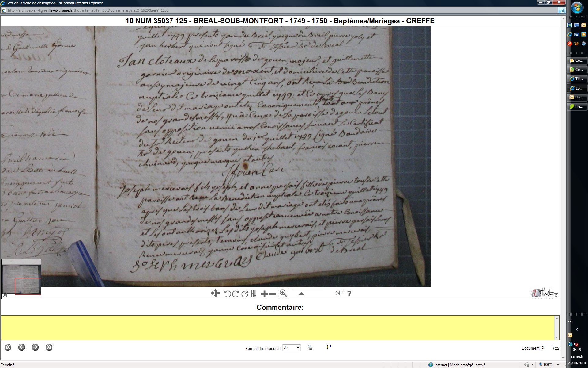Activate the magnifier area zoom tool
The width and height of the screenshot is (588, 368).
283,293
